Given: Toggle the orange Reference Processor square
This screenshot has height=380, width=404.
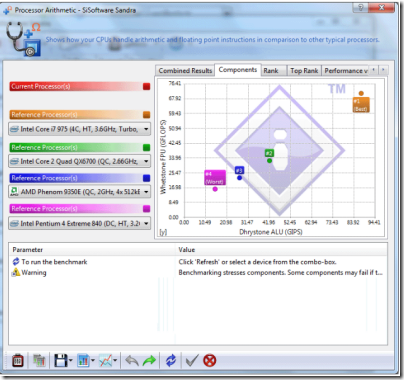Looking at the screenshot, I should click(146, 115).
